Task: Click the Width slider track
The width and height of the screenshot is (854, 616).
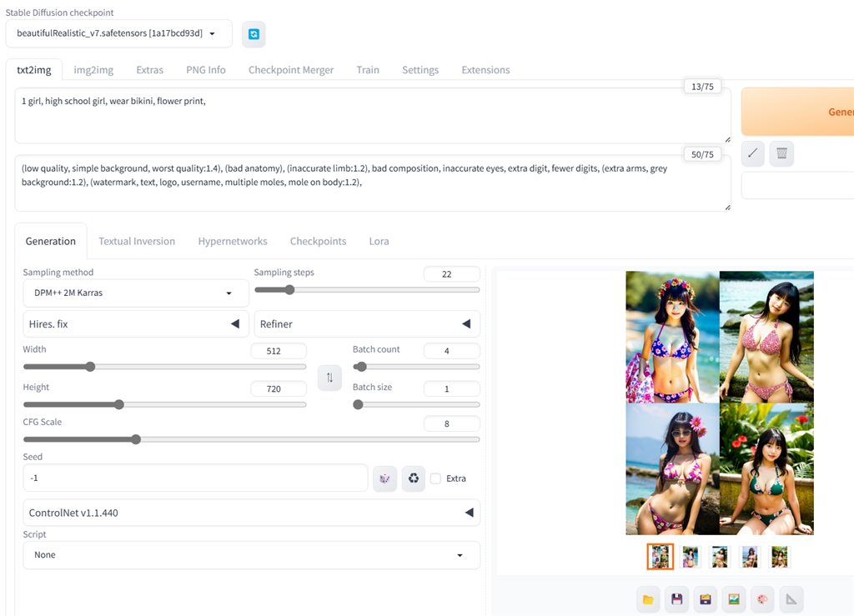Action: tap(164, 367)
